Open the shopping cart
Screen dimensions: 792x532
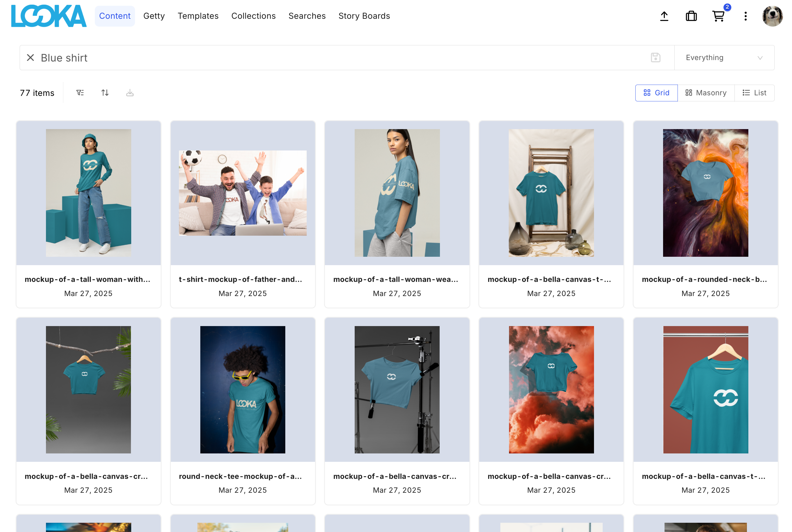click(718, 16)
